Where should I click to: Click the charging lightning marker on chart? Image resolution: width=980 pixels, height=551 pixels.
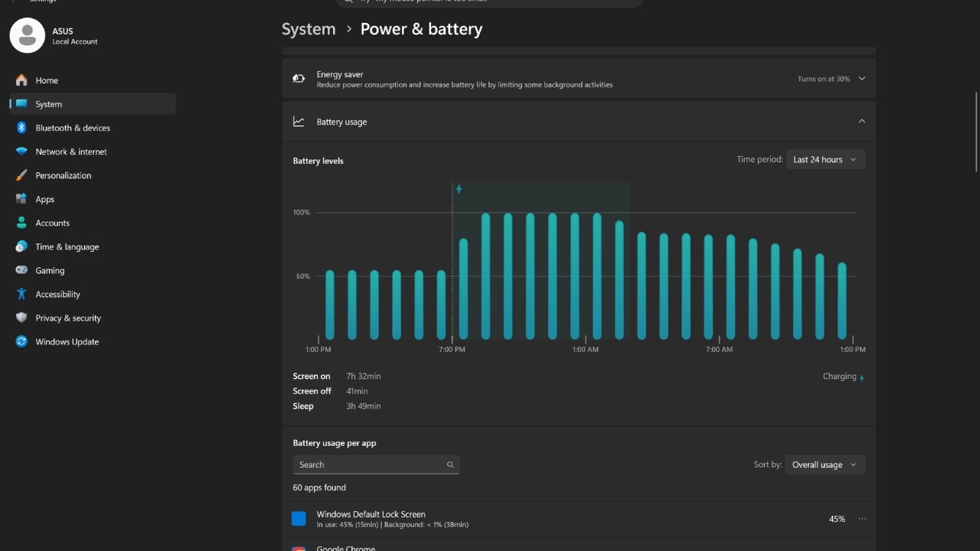coord(459,189)
